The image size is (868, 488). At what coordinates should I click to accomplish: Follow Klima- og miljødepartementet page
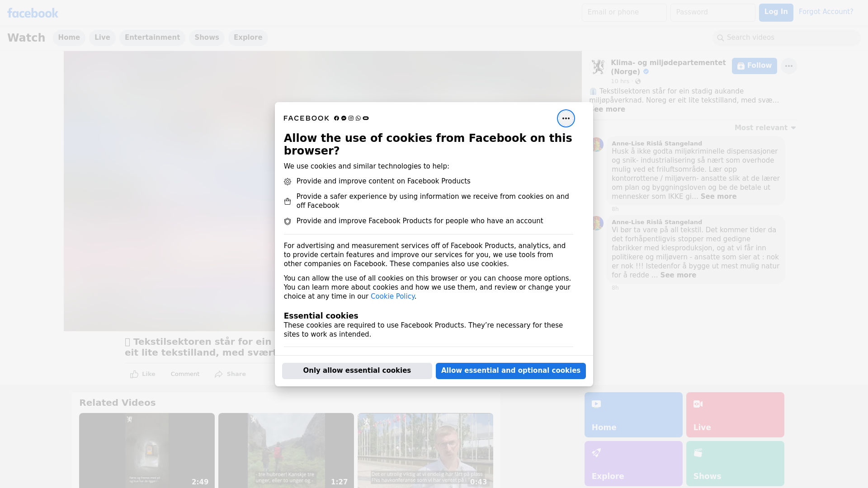click(754, 66)
